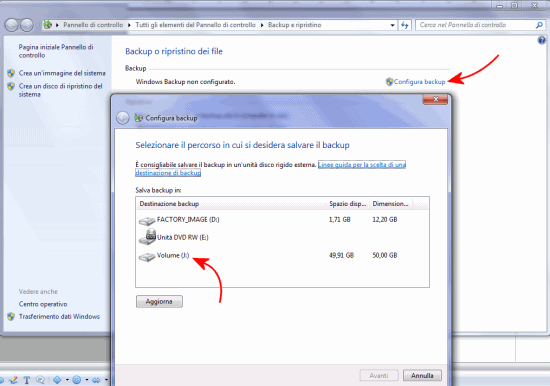
Task: Click the disabled Avanti button
Action: coord(379,375)
